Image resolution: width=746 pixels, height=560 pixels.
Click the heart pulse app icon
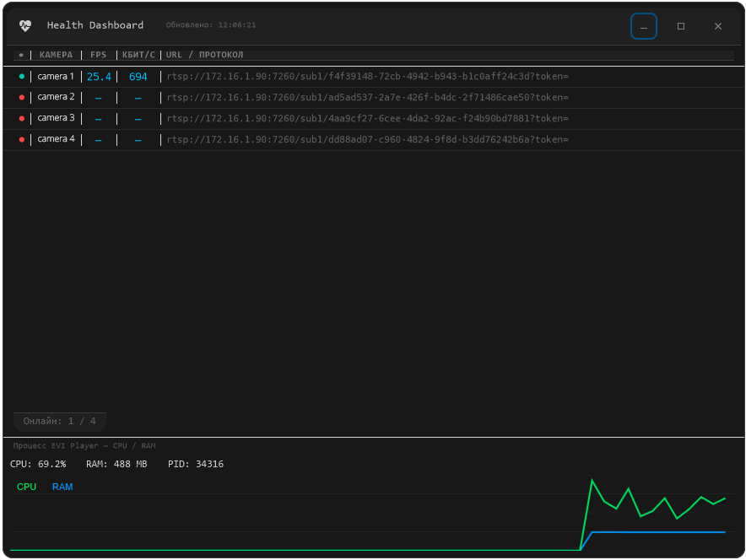point(25,25)
